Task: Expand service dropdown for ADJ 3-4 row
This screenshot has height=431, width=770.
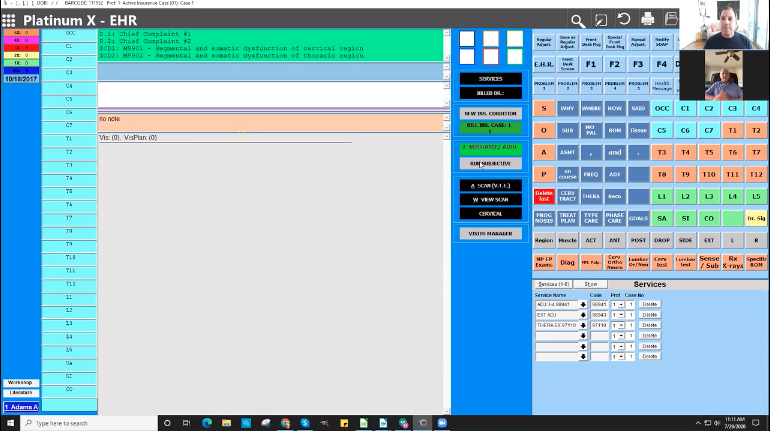Action: (583, 305)
